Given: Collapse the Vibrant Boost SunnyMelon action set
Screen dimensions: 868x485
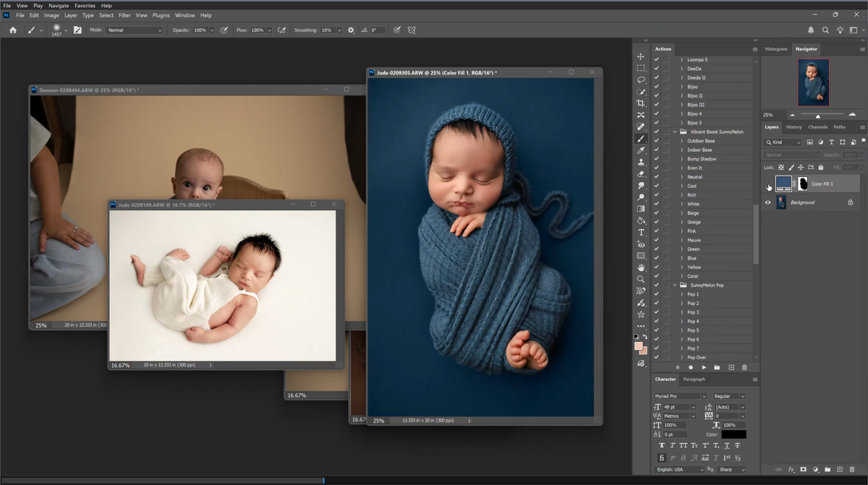Looking at the screenshot, I should 675,132.
